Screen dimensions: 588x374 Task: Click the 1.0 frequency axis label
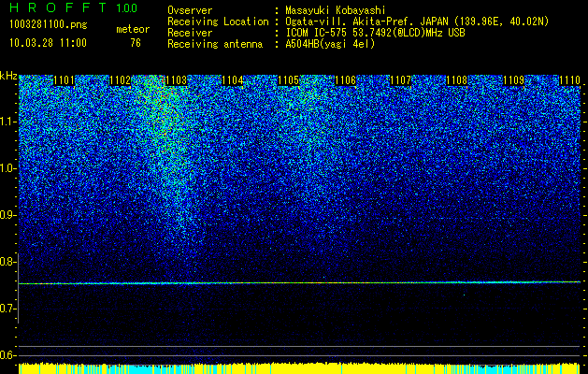[7, 168]
